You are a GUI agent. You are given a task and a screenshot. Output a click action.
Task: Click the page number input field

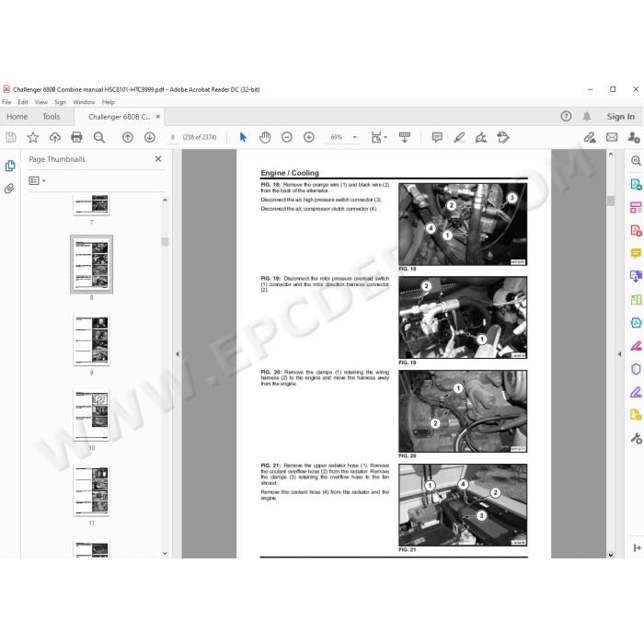[173, 137]
